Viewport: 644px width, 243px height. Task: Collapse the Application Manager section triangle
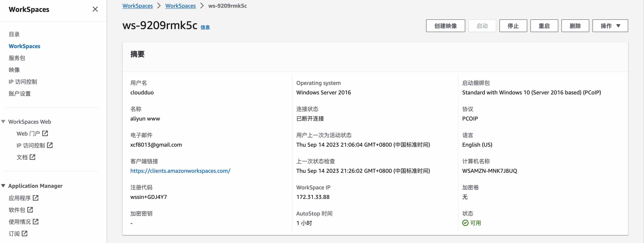pos(3,186)
